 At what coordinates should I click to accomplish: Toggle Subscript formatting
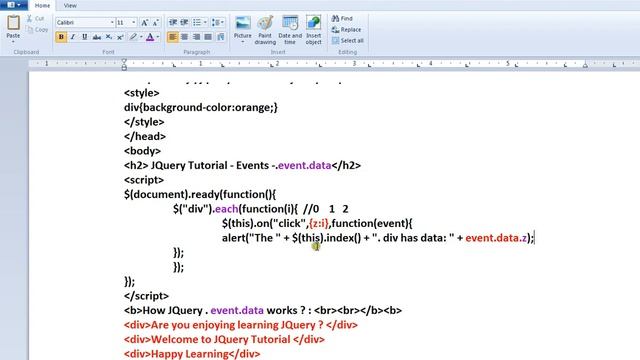[109, 37]
